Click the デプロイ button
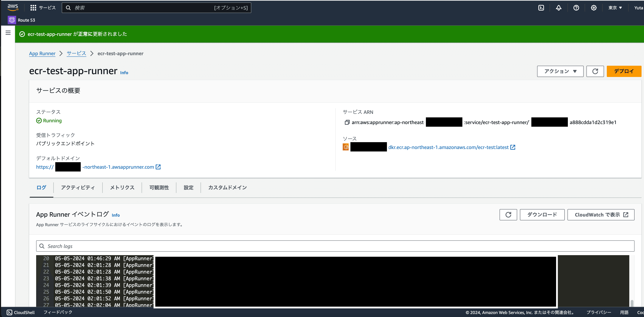 click(624, 71)
